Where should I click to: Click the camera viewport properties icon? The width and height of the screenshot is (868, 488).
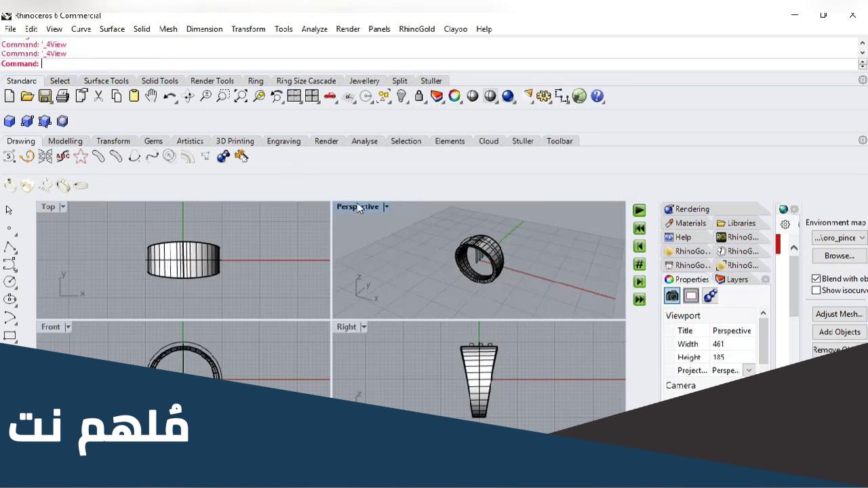(672, 296)
